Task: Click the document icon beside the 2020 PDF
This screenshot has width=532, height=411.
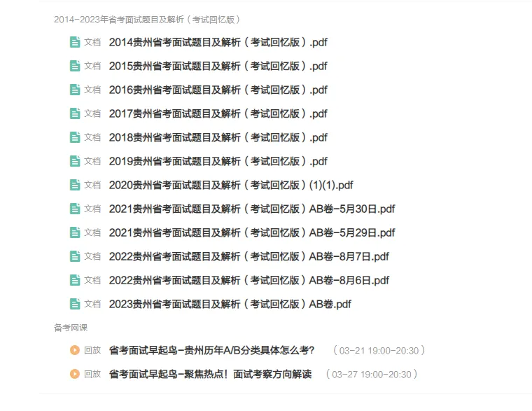Action: [75, 185]
